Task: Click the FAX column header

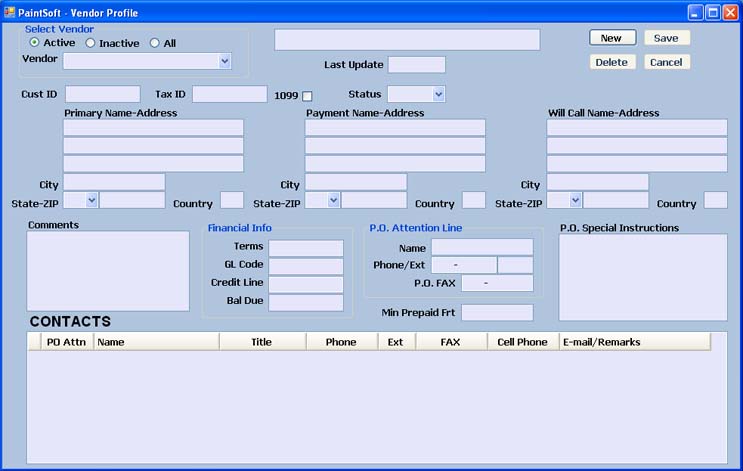Action: pyautogui.click(x=452, y=342)
